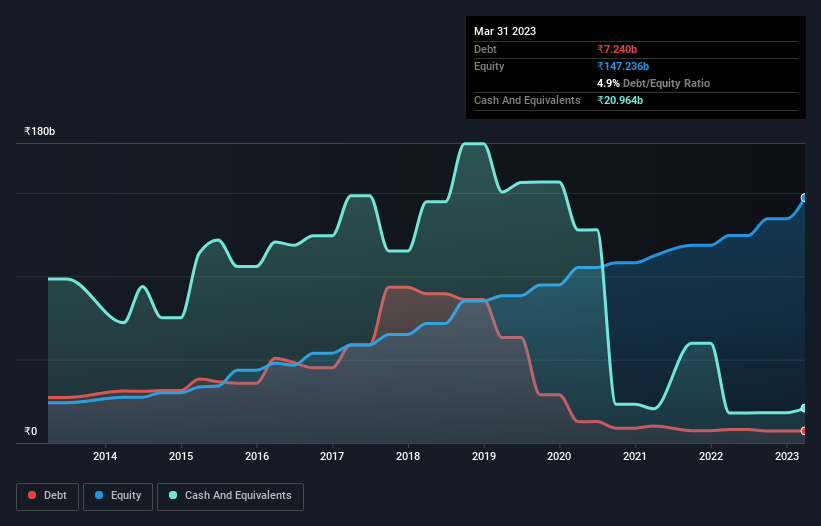Toggle the Equity series legend button

pos(118,496)
